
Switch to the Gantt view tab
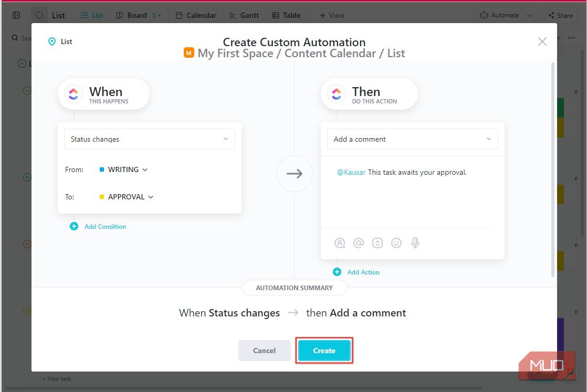pyautogui.click(x=244, y=15)
